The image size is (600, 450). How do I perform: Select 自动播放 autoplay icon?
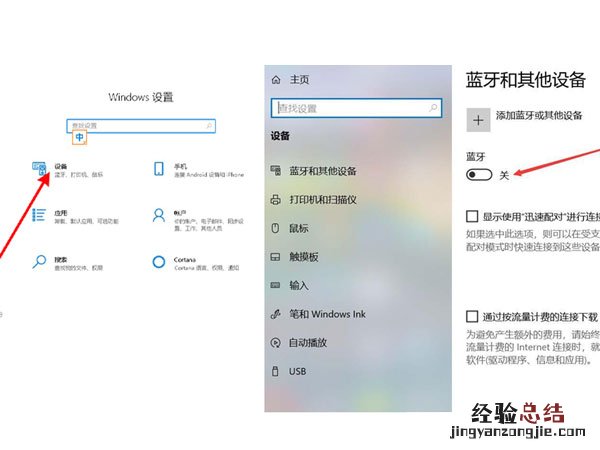point(276,342)
